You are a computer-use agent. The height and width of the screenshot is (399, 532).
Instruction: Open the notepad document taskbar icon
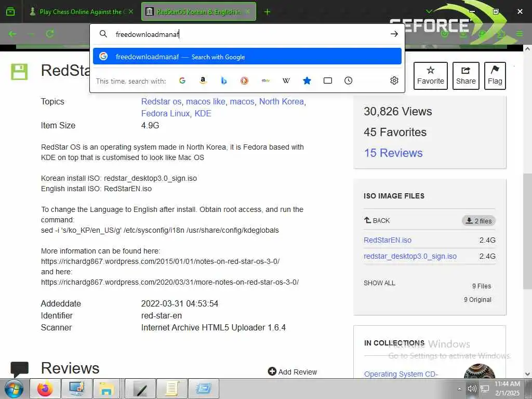click(171, 389)
